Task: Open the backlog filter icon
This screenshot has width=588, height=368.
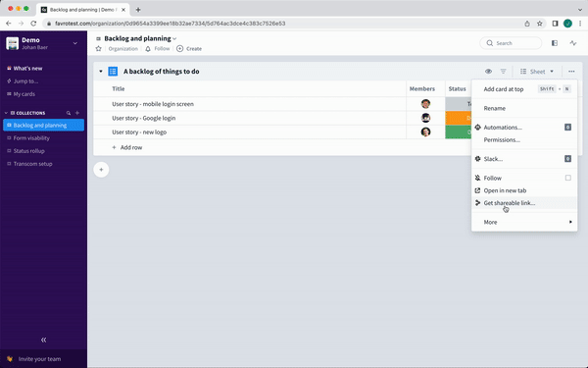Action: pos(504,72)
